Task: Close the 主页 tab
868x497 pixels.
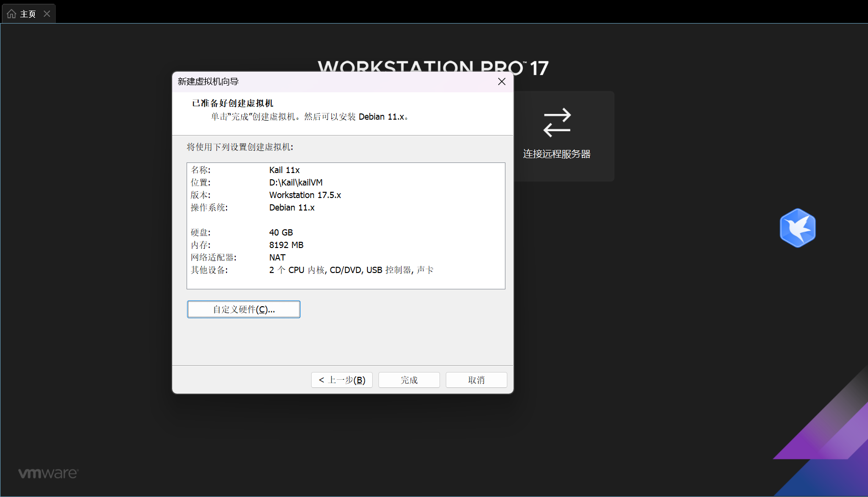Action: pos(47,14)
